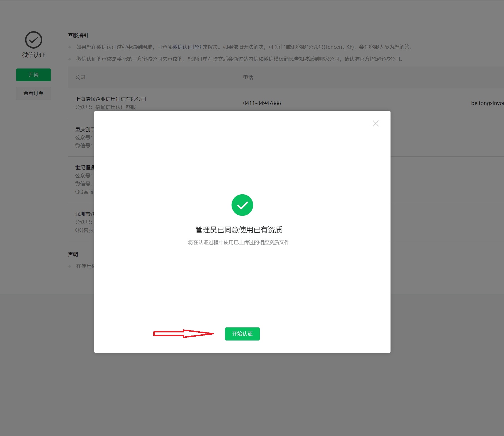Select the phone number 0411-84947888
The height and width of the screenshot is (436, 504).
[262, 103]
